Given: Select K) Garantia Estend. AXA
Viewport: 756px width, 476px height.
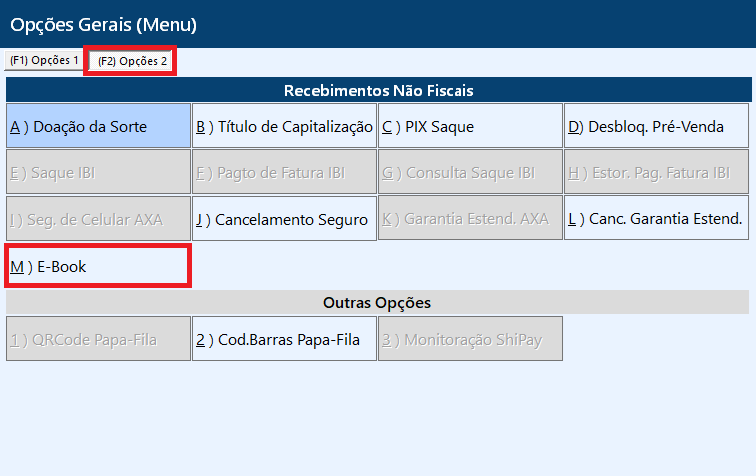Looking at the screenshot, I should tap(471, 218).
